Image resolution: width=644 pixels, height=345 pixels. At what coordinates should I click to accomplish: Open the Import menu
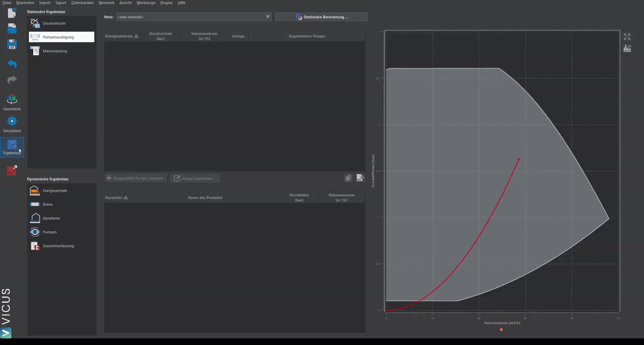tap(45, 3)
